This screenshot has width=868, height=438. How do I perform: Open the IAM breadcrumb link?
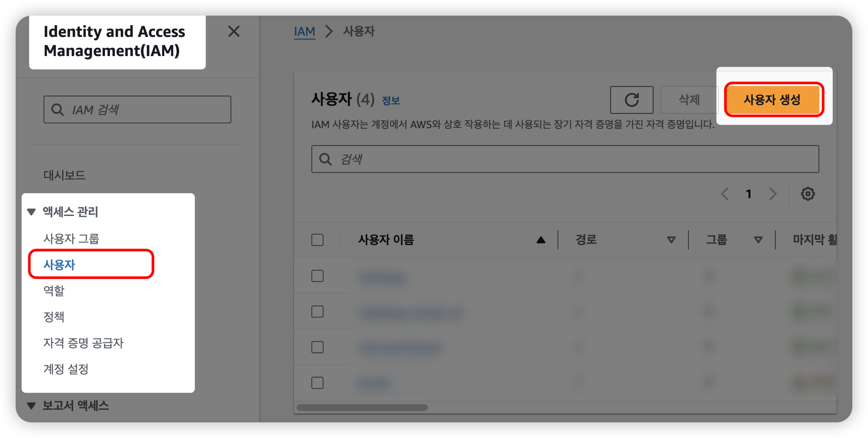coord(304,31)
